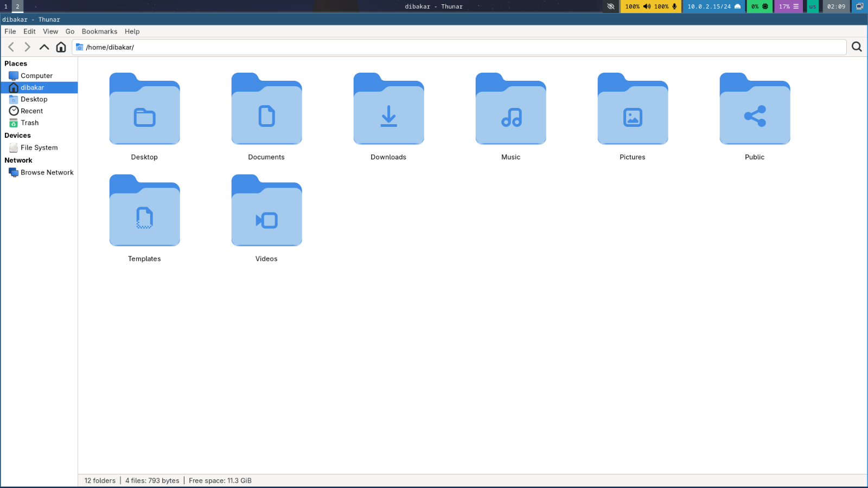Click the volume icon in the status bar

coord(646,7)
